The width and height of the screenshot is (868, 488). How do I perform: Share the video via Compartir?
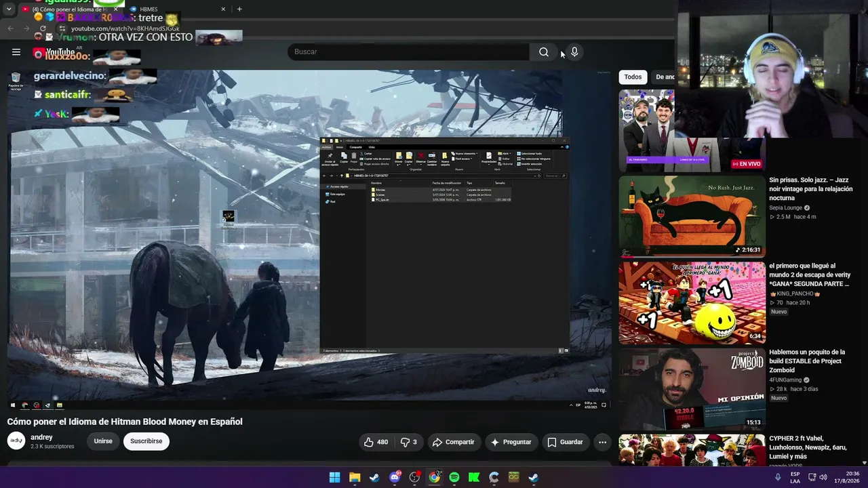(x=454, y=442)
